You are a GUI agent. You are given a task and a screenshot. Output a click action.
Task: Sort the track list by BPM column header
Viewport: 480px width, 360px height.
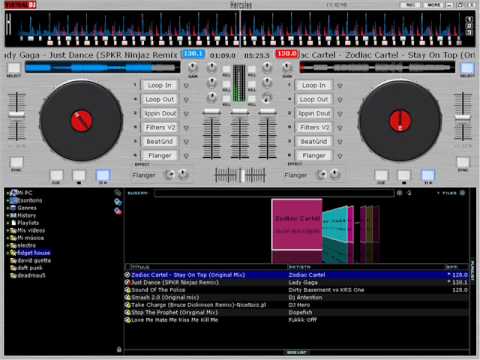(452, 267)
